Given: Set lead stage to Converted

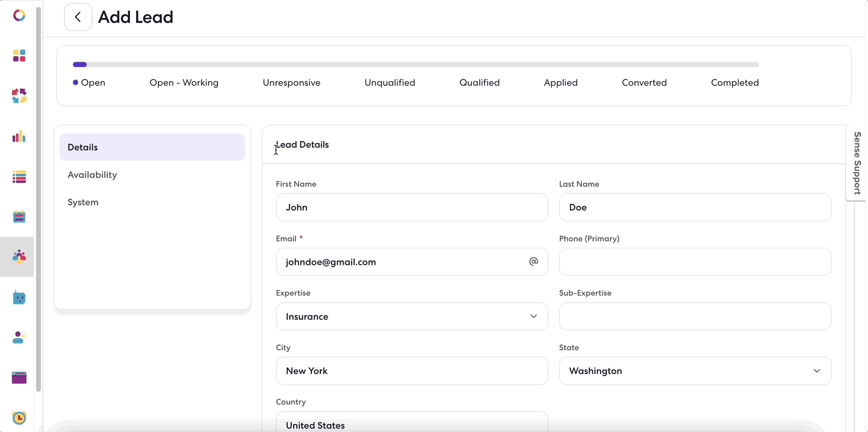Looking at the screenshot, I should pos(644,82).
